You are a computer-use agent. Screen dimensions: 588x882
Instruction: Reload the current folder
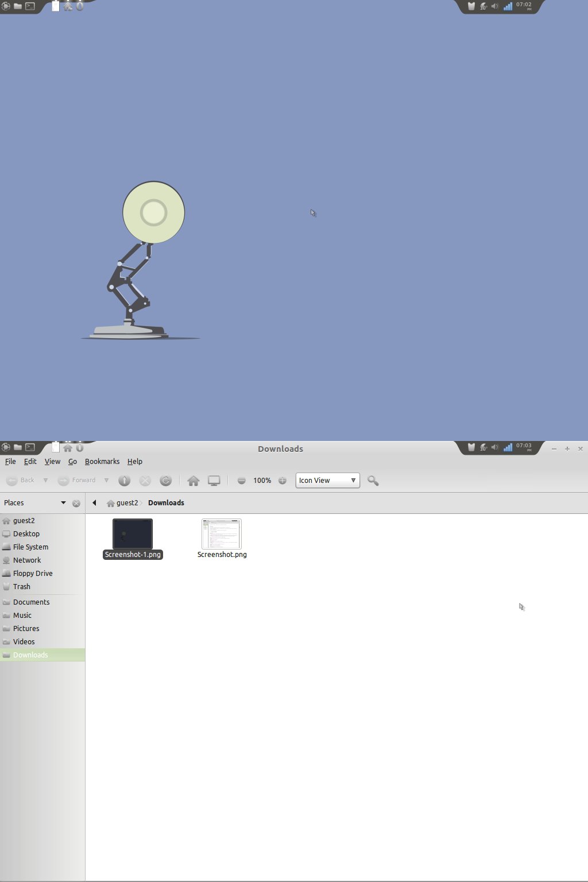tap(165, 481)
